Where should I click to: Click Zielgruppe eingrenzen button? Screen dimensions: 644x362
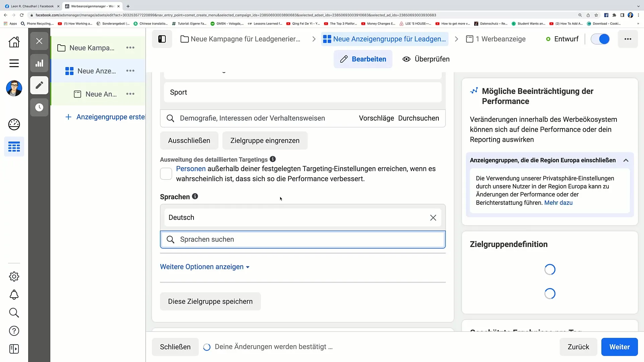265,140
